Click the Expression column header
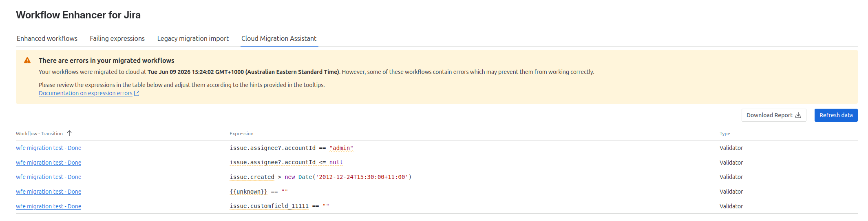The width and height of the screenshot is (868, 221). coord(241,134)
